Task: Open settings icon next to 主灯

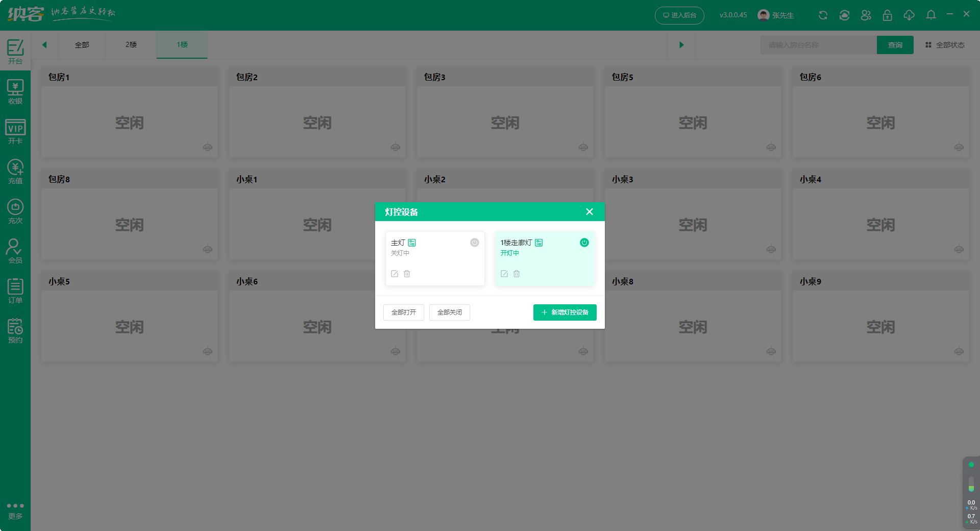Action: point(412,243)
